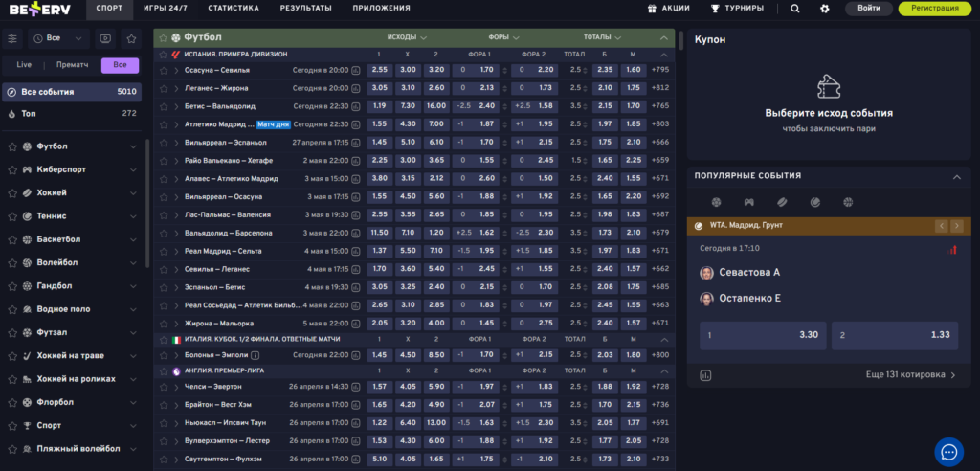Select 2.55 home win odds Осасуна – Севилья
The width and height of the screenshot is (980, 471).
[379, 70]
